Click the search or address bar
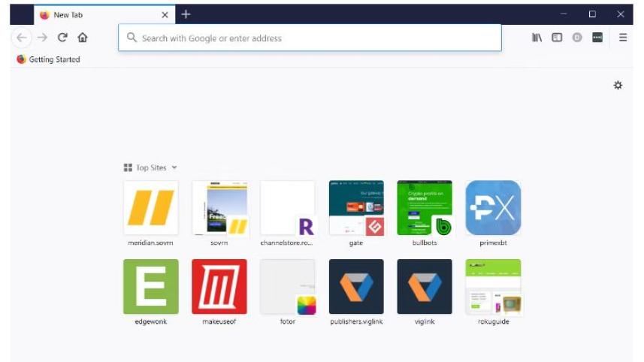The height and width of the screenshot is (362, 644). (x=310, y=38)
